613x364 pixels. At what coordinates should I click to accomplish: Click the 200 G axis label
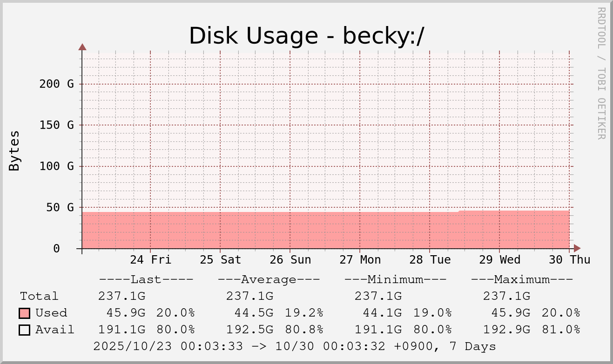(56, 84)
